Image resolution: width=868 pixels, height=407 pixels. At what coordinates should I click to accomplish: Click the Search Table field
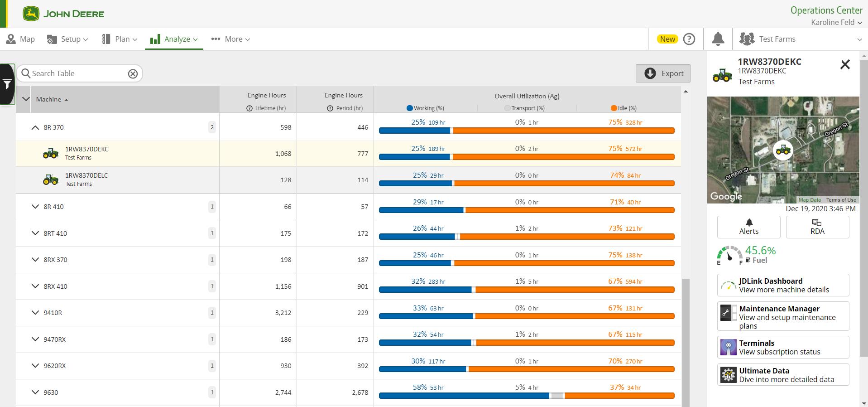tap(79, 73)
